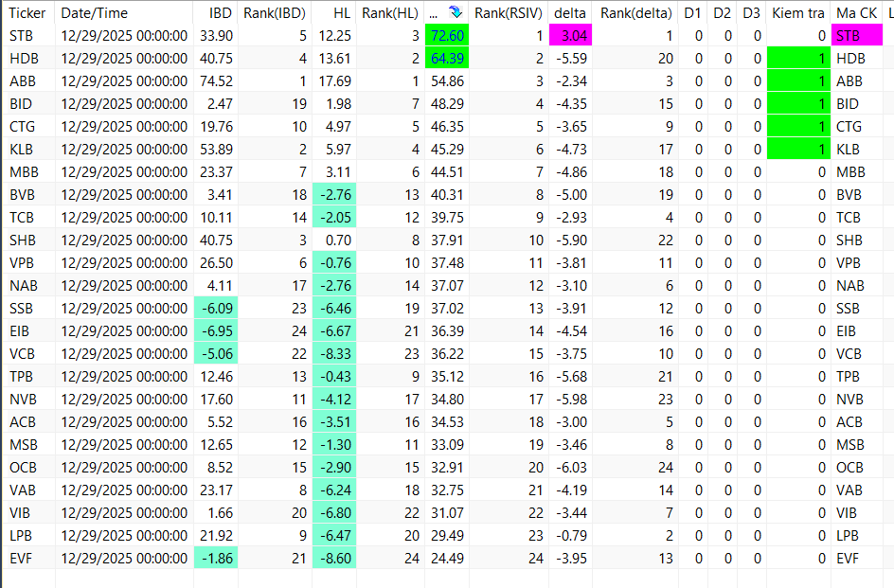Click the D3 column header
The width and height of the screenshot is (894, 588).
(x=751, y=12)
